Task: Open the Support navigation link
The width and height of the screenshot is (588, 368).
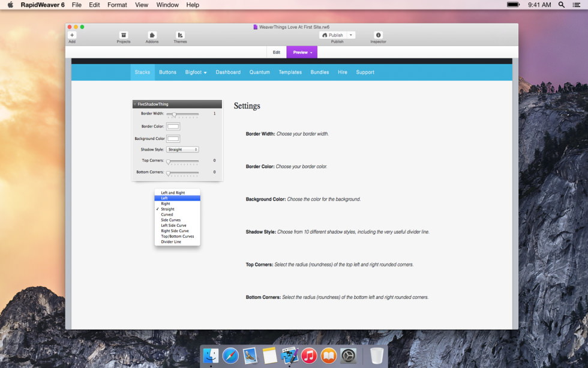Action: pyautogui.click(x=365, y=72)
